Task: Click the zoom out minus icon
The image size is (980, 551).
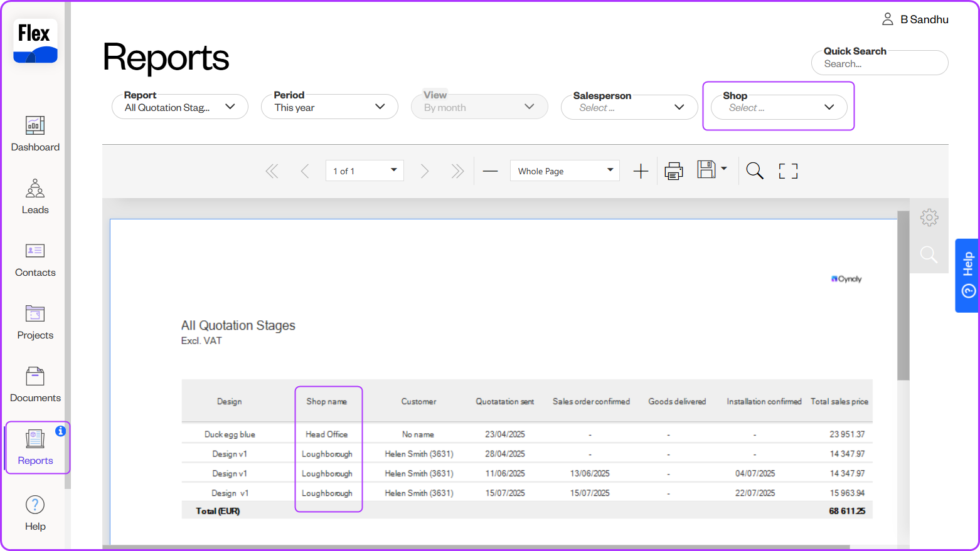Action: 490,171
